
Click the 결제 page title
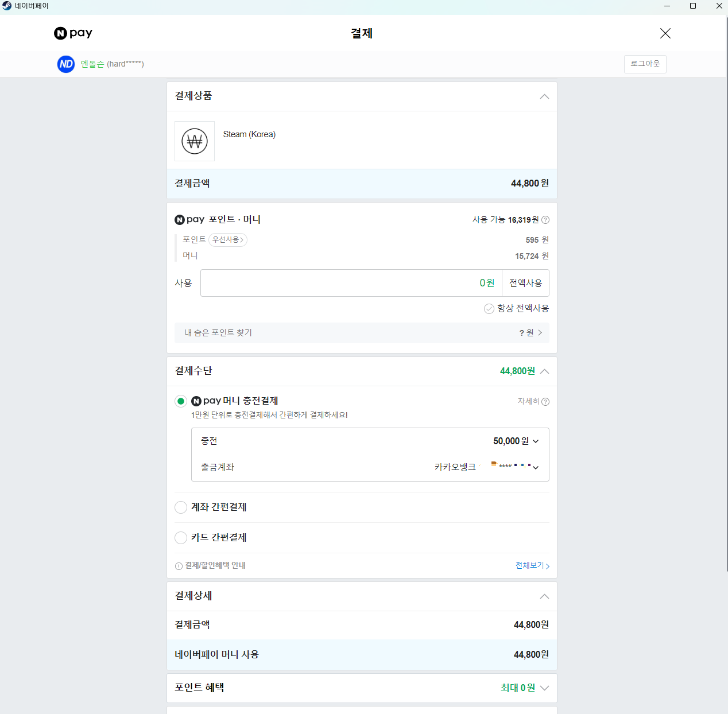tap(362, 33)
